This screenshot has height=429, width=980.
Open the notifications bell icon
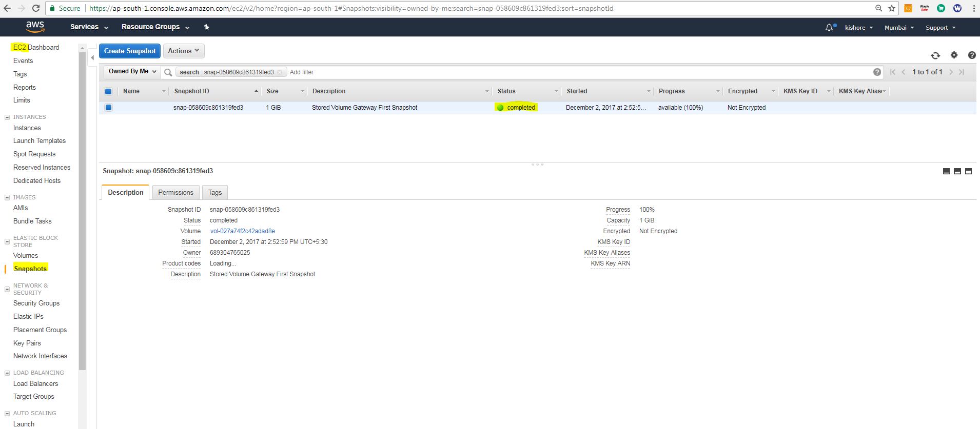(x=829, y=28)
